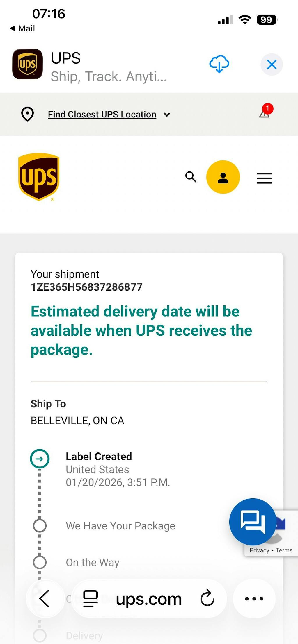Image resolution: width=298 pixels, height=644 pixels.
Task: Dismiss the UPS app banner
Action: [272, 64]
